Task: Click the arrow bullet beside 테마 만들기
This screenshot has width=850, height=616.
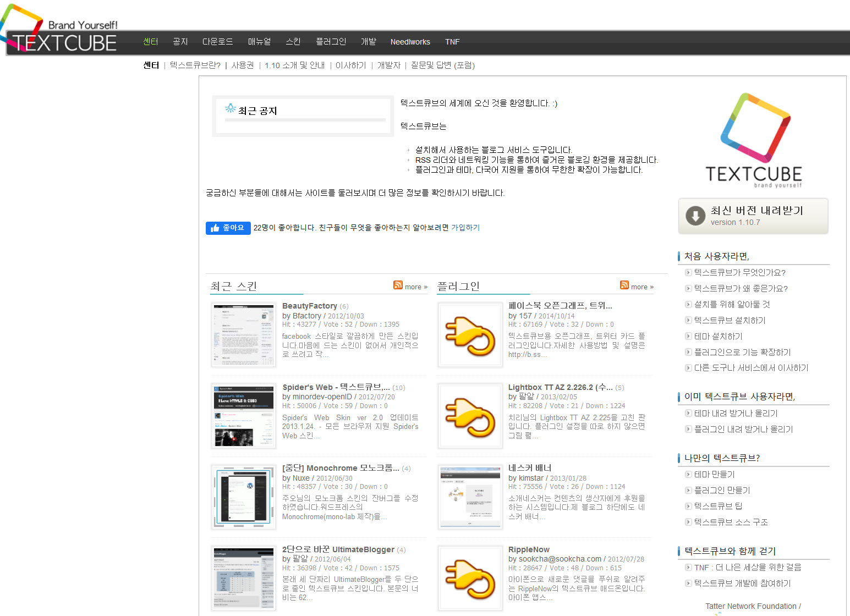Action: point(688,474)
